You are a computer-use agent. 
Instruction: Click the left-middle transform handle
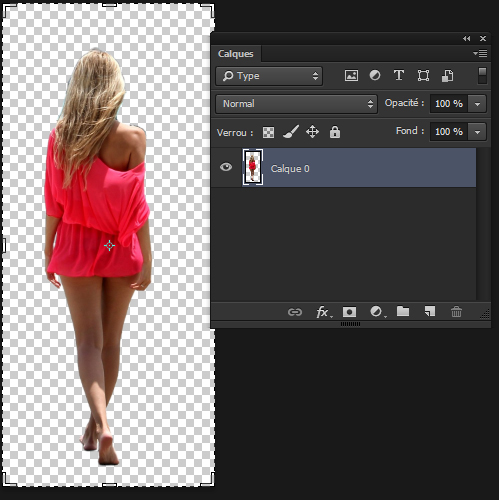3,245
